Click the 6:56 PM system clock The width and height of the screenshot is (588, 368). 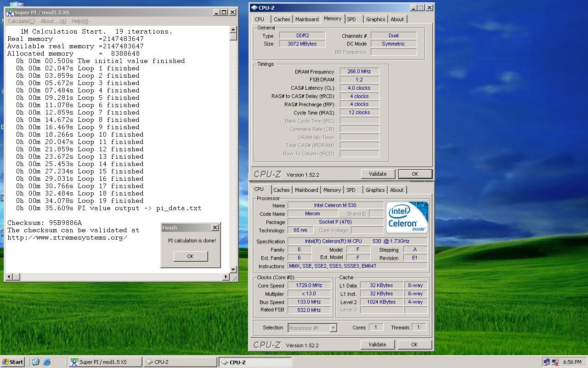coord(572,362)
